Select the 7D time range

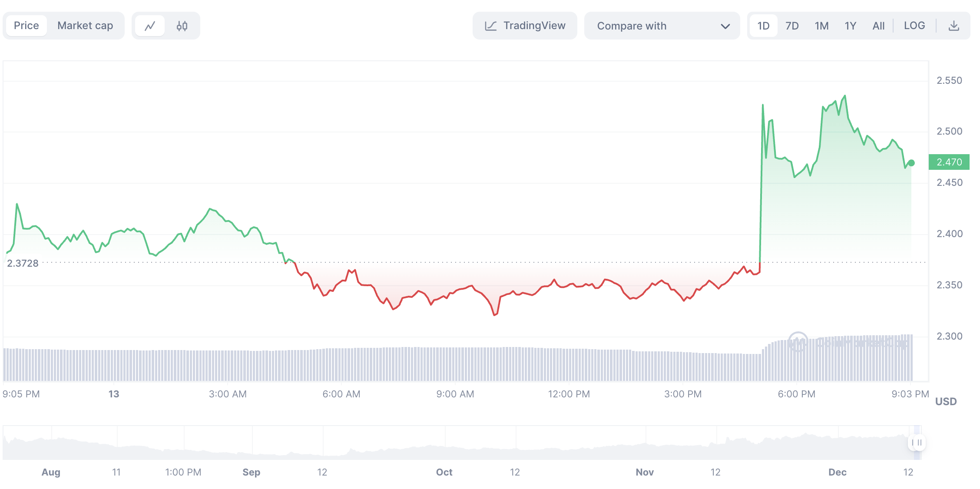coord(792,26)
